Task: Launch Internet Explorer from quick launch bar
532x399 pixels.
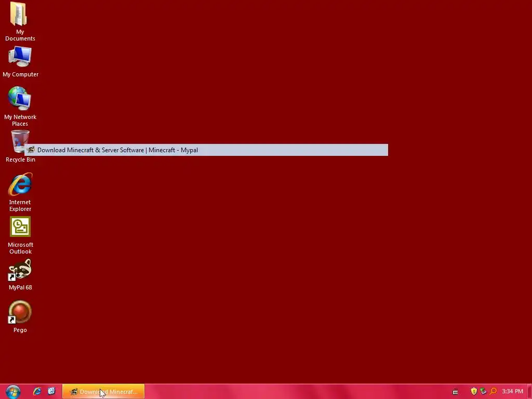Action: coord(37,391)
